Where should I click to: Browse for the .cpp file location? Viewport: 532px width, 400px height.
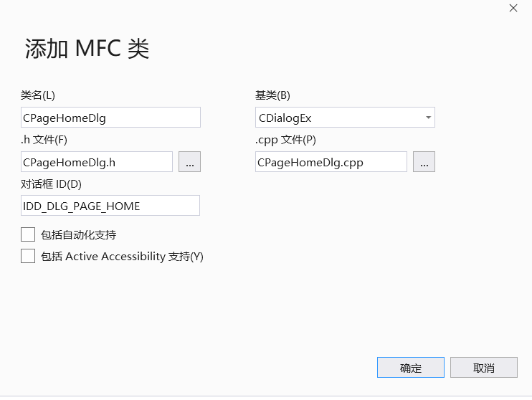click(424, 162)
